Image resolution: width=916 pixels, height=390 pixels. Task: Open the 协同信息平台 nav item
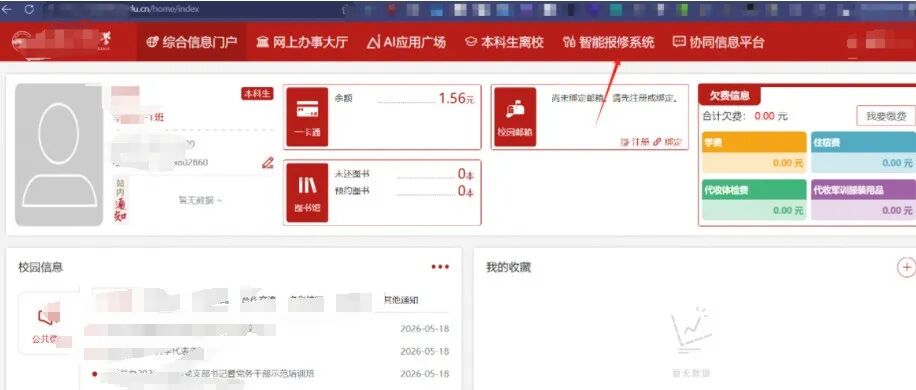click(x=719, y=42)
